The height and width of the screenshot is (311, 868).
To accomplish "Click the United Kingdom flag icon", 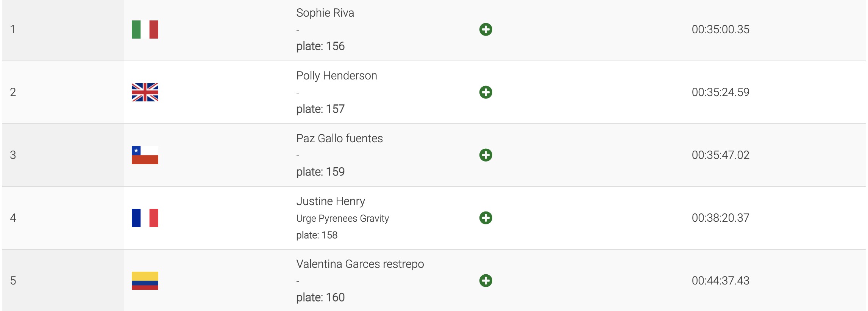I will (145, 92).
